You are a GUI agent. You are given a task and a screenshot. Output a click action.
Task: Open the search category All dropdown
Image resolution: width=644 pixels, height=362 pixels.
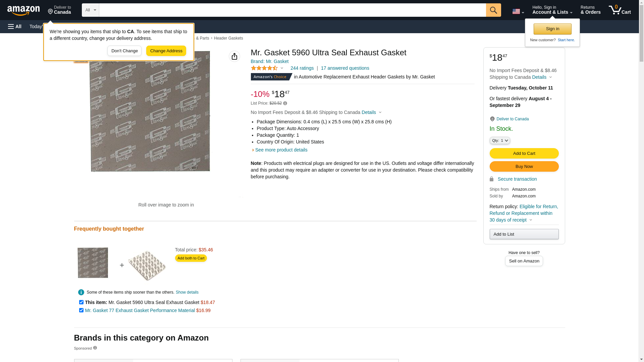(91, 10)
